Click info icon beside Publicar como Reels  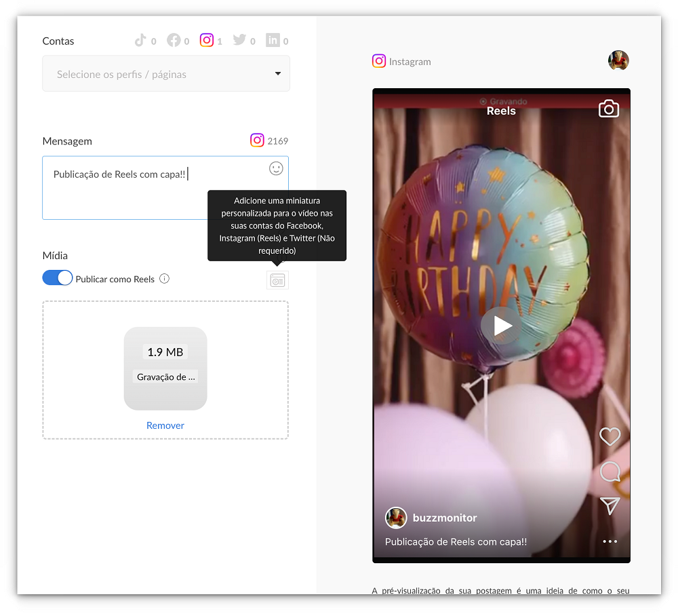click(x=164, y=279)
